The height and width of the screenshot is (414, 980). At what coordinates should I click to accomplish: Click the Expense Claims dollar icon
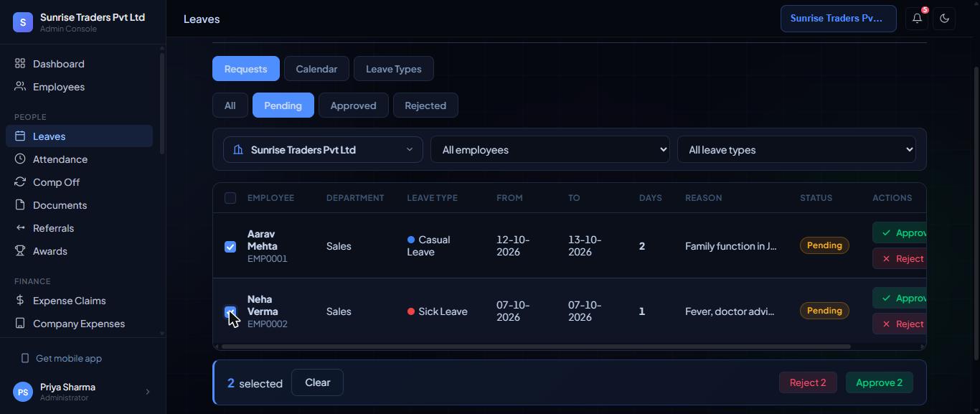(x=20, y=301)
